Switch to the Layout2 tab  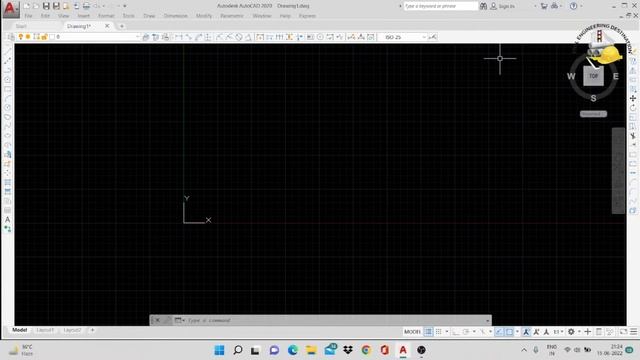click(72, 330)
